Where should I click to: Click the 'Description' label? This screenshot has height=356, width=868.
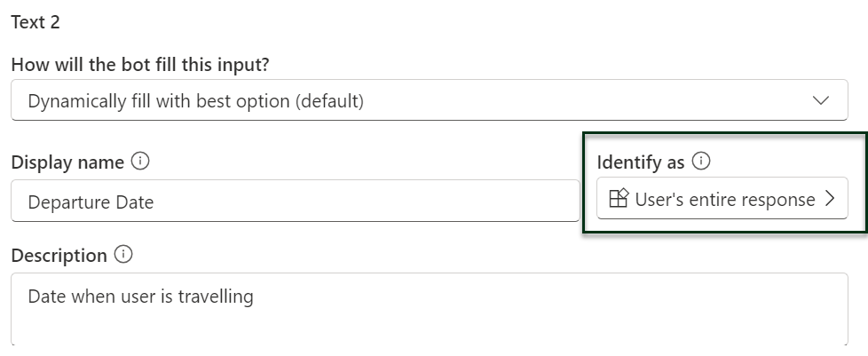[x=59, y=256]
